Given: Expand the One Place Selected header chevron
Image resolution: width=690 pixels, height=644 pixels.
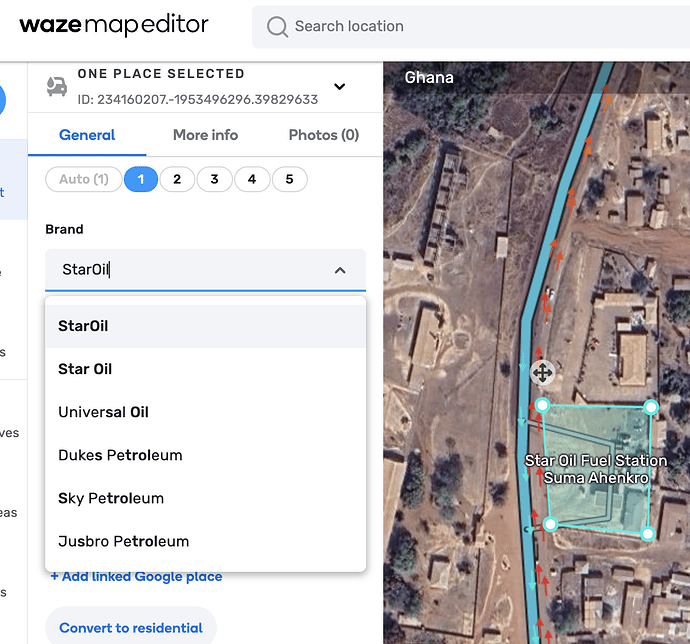Looking at the screenshot, I should [x=339, y=86].
